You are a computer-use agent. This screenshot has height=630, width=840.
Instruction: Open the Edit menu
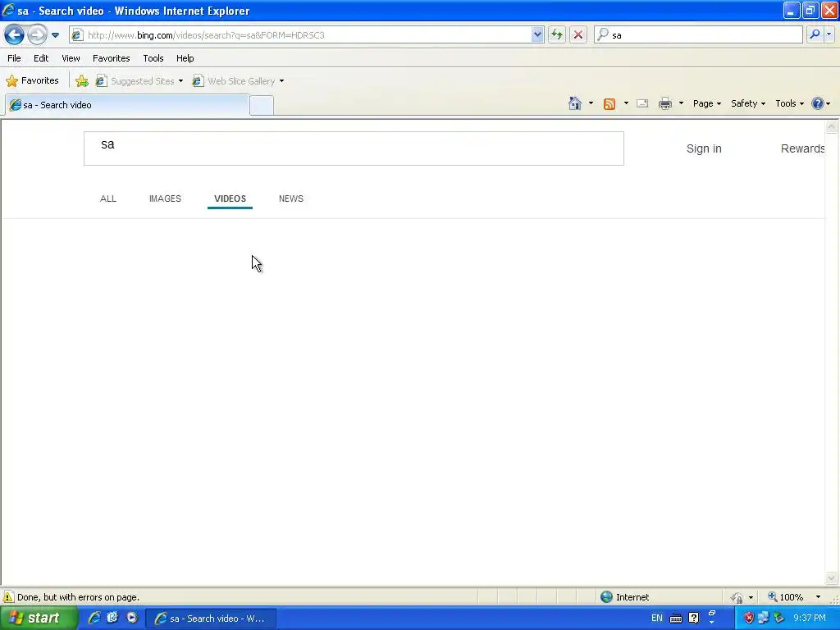click(41, 58)
